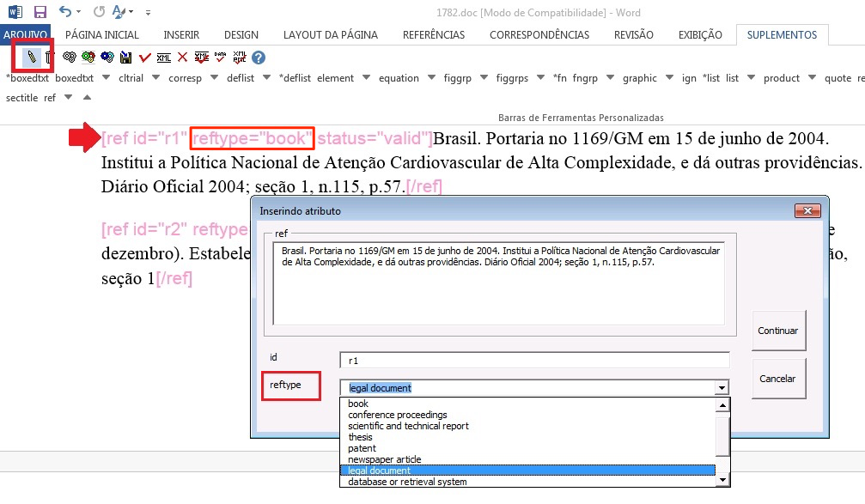Select the pencil markup tool
Viewport: 865px width, 504px height.
(x=32, y=58)
